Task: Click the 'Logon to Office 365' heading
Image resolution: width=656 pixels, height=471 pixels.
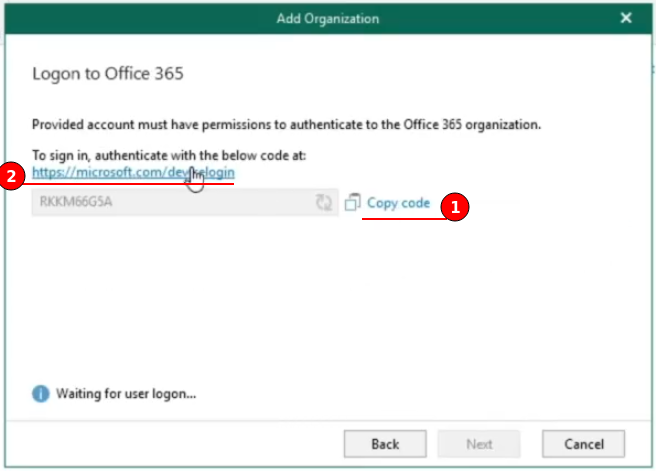Action: click(108, 74)
